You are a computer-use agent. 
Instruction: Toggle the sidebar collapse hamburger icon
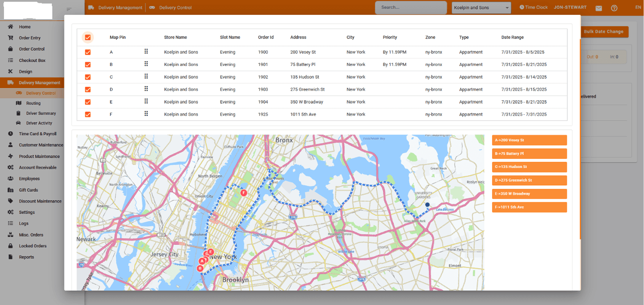point(69,9)
